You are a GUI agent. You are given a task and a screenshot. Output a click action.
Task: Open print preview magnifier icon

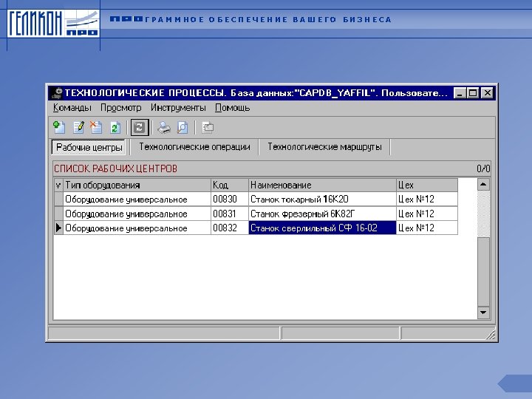point(183,127)
